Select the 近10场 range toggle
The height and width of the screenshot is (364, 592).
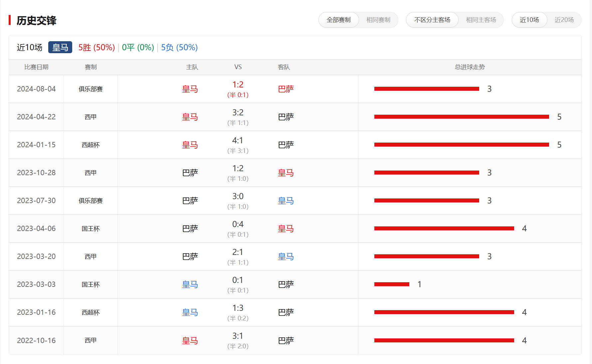[529, 20]
